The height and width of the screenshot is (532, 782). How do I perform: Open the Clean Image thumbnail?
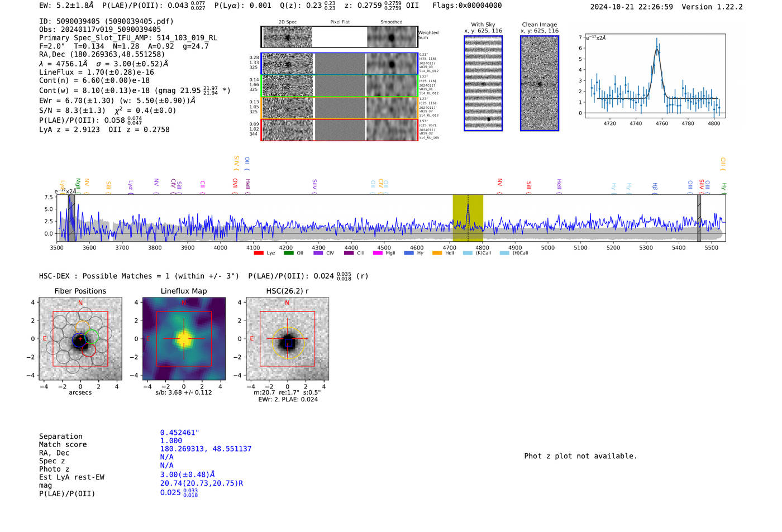[x=540, y=83]
